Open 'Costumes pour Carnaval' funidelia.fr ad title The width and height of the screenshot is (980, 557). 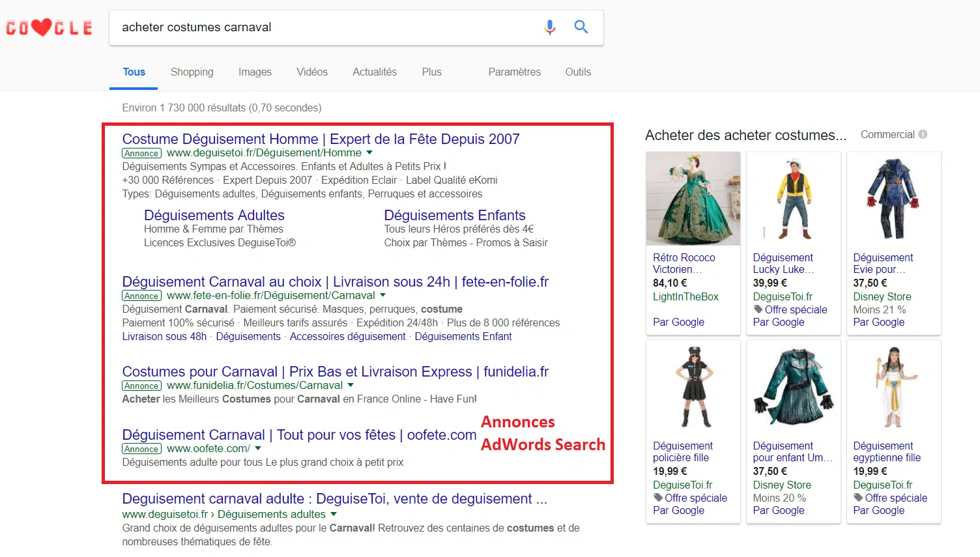click(335, 372)
